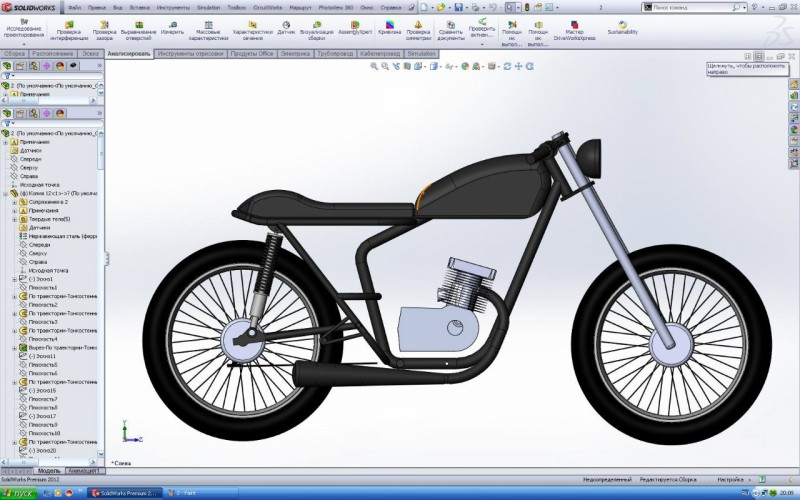The image size is (800, 500).
Task: Click the lower feature tree vertical scrollbar
Action: (101, 293)
